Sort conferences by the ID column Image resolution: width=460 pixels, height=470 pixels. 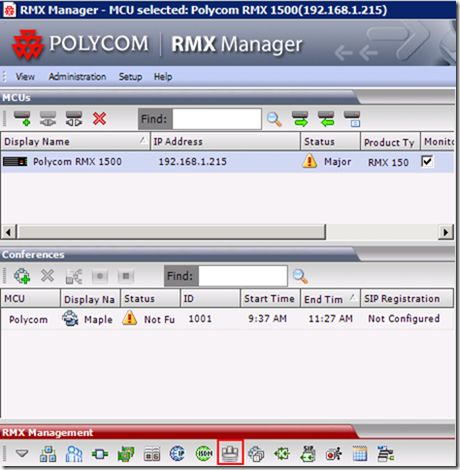click(210, 298)
